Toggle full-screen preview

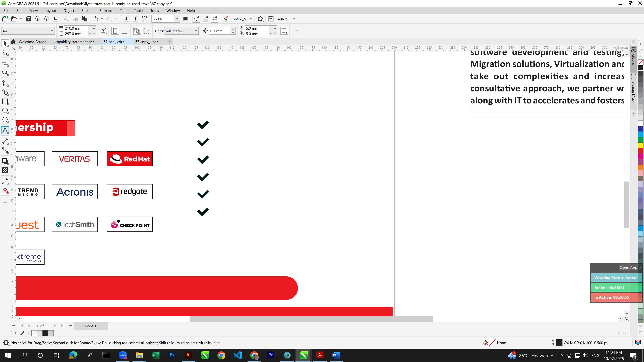pyautogui.click(x=185, y=19)
